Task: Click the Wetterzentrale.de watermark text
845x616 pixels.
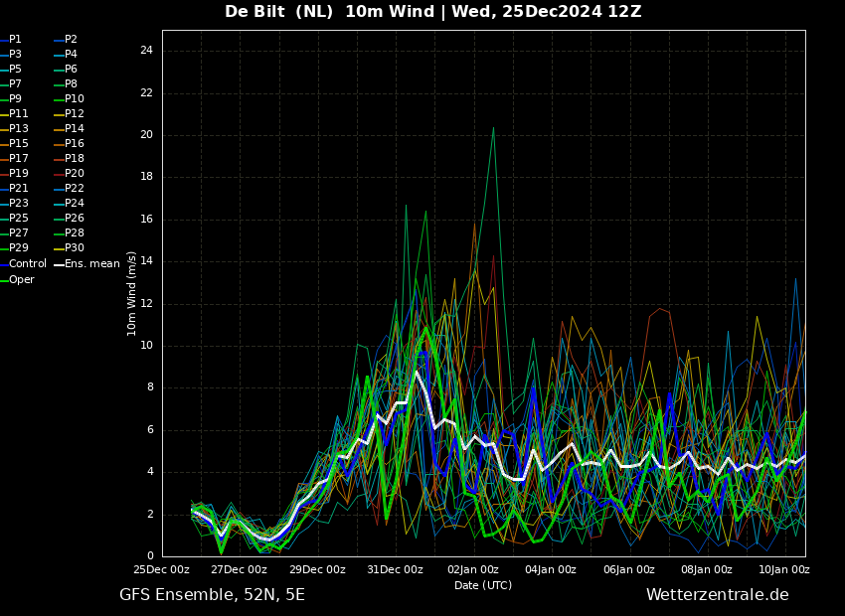Action: tap(718, 595)
